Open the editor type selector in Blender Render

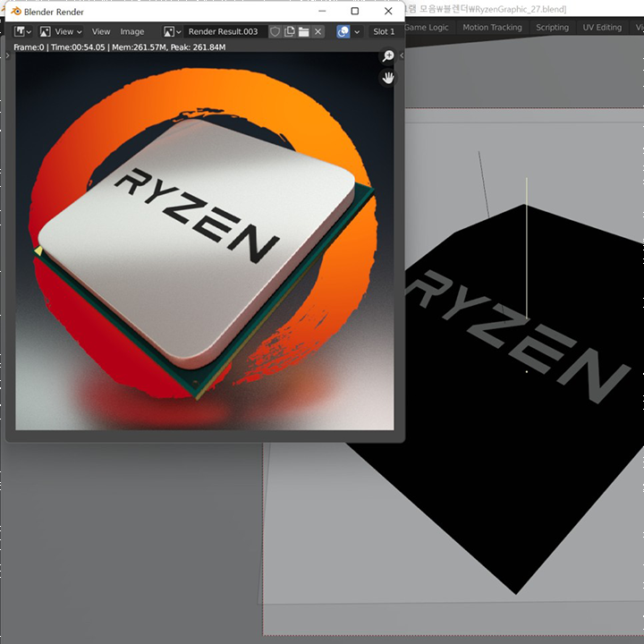22,31
